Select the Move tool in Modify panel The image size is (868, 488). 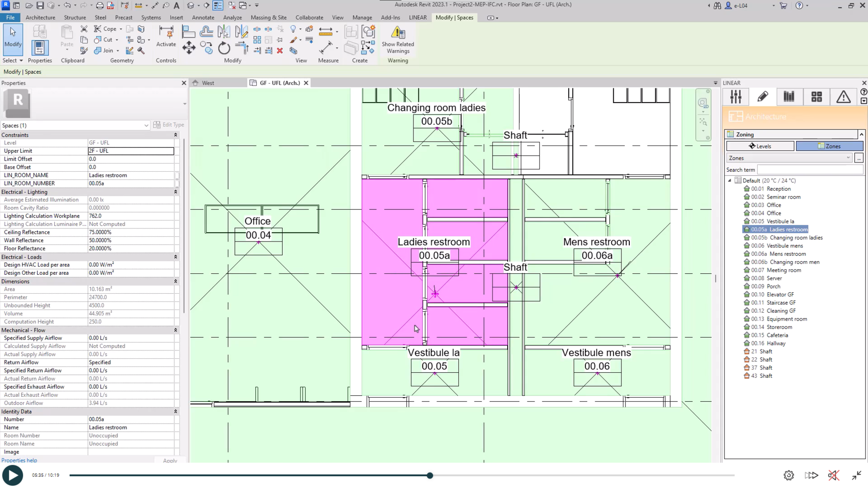[x=189, y=47]
